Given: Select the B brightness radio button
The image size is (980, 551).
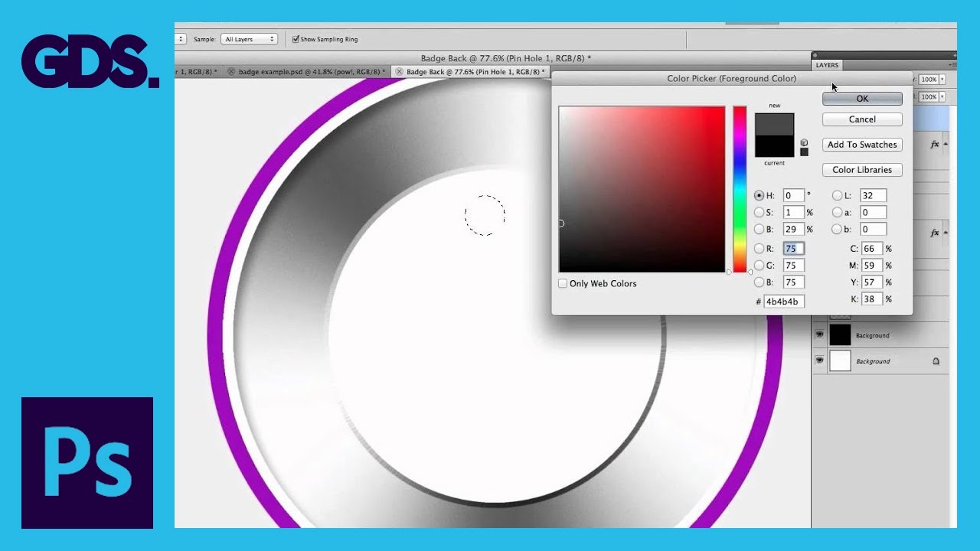Looking at the screenshot, I should click(x=759, y=230).
